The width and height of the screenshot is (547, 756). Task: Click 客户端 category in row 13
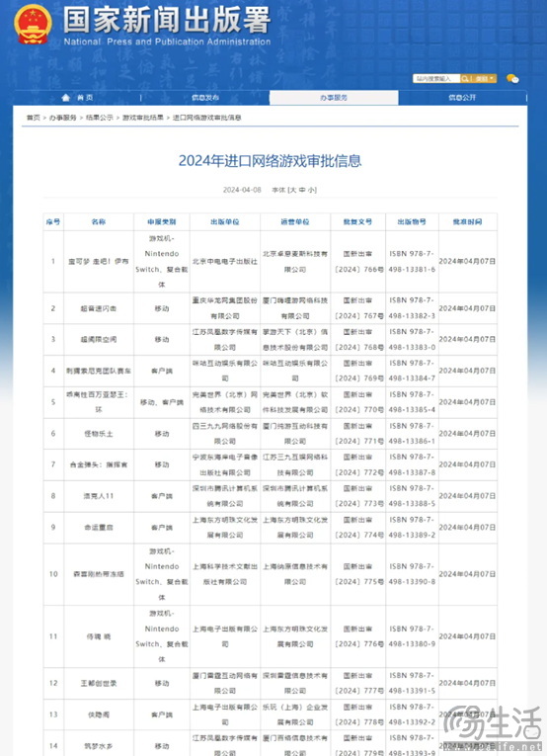coord(162,714)
